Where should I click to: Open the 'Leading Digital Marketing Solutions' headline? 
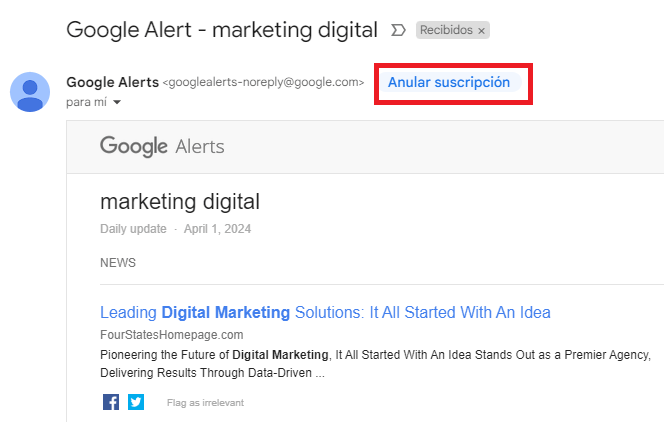325,313
